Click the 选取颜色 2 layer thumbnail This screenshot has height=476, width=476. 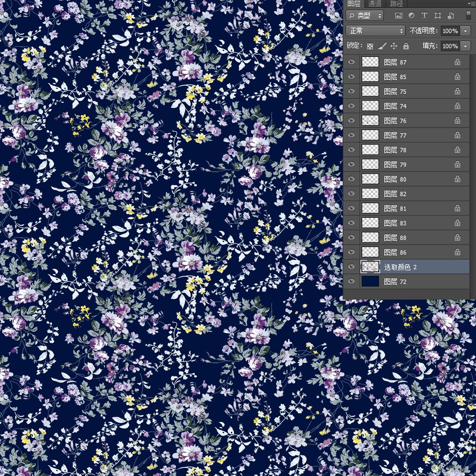(370, 267)
